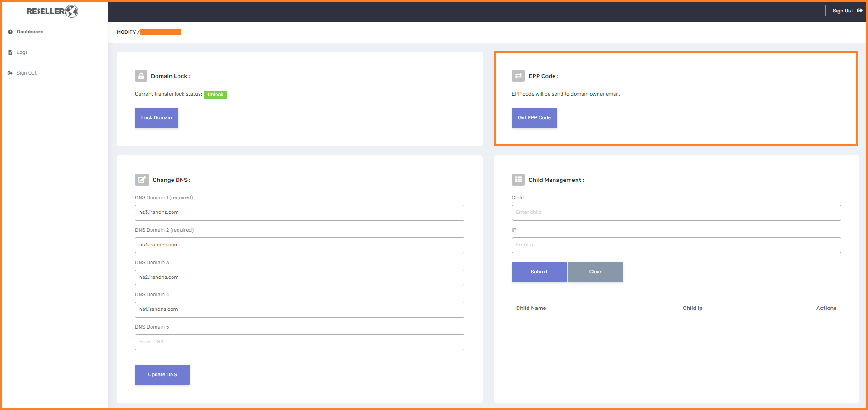Screen dimensions: 868x410
Task: Click the top-right Sign Out exit icon
Action: (x=860, y=11)
